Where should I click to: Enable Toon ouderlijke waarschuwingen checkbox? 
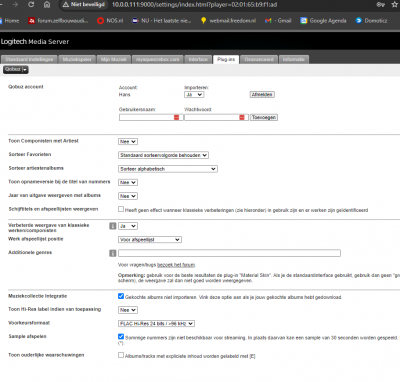(x=121, y=355)
